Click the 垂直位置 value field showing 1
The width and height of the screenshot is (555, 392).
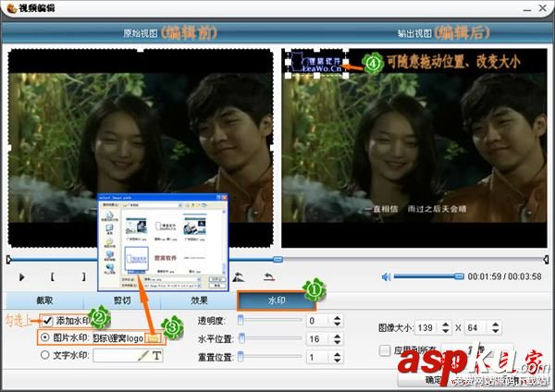[320, 358]
